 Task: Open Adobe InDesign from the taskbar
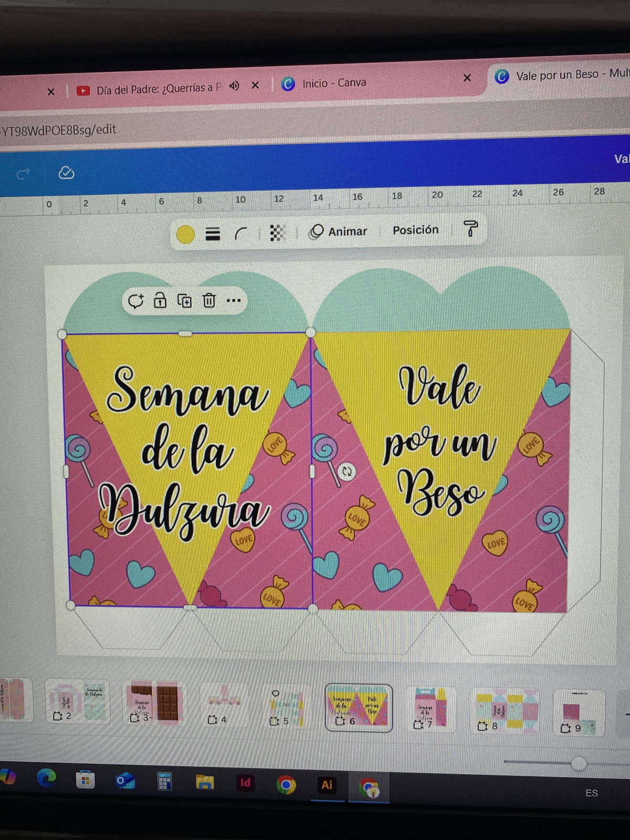[245, 783]
